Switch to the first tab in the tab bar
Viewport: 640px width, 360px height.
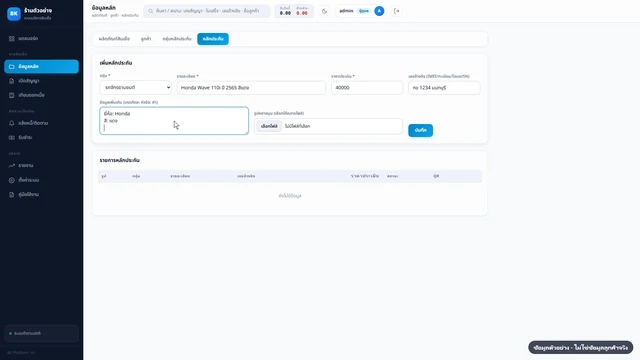[114, 39]
